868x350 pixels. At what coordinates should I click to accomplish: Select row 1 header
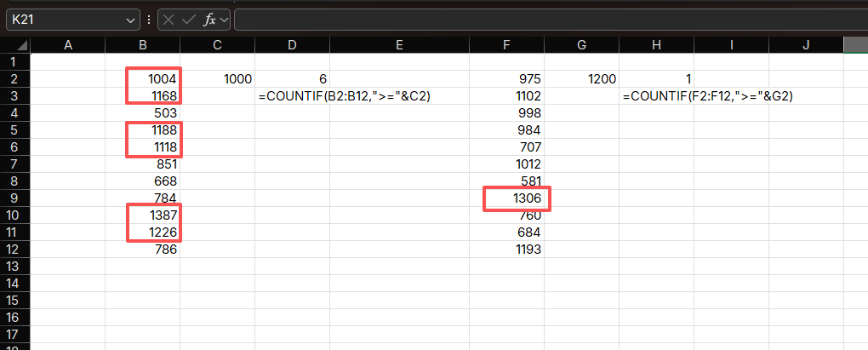pyautogui.click(x=15, y=62)
